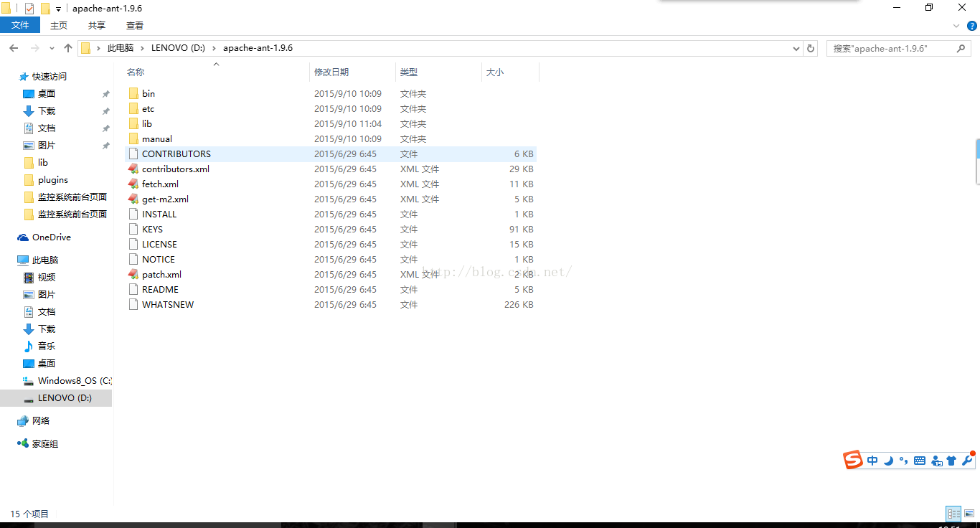Open the Quick Access Toolbar customize dropdown arrow

point(58,9)
